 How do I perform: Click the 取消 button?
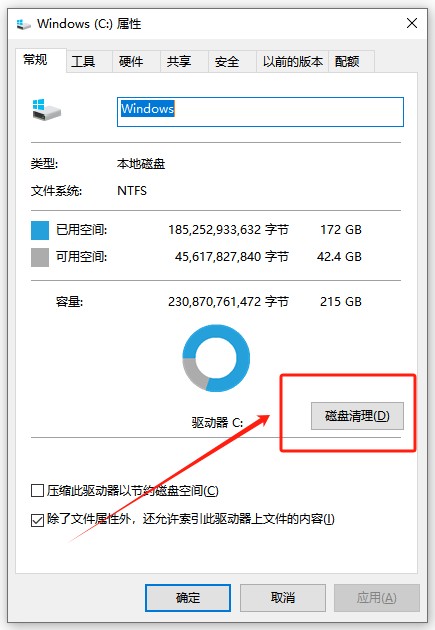point(283,598)
